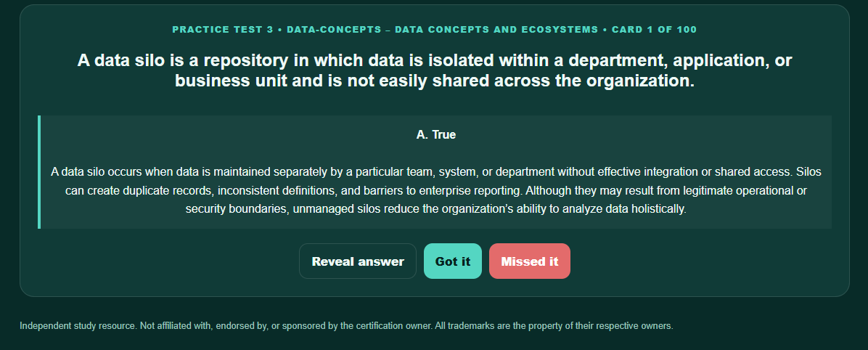Mark the card as Missed it
Screen dimensions: 868x350
tap(530, 261)
